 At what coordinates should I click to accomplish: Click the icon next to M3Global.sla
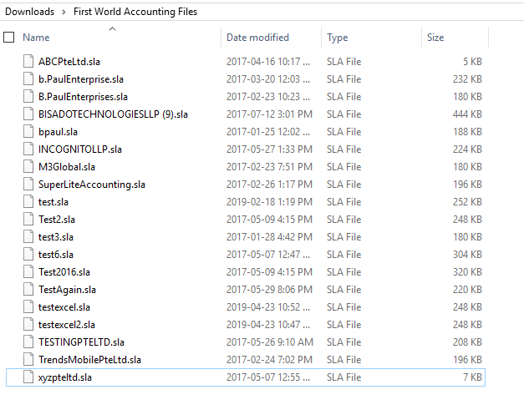pos(28,167)
